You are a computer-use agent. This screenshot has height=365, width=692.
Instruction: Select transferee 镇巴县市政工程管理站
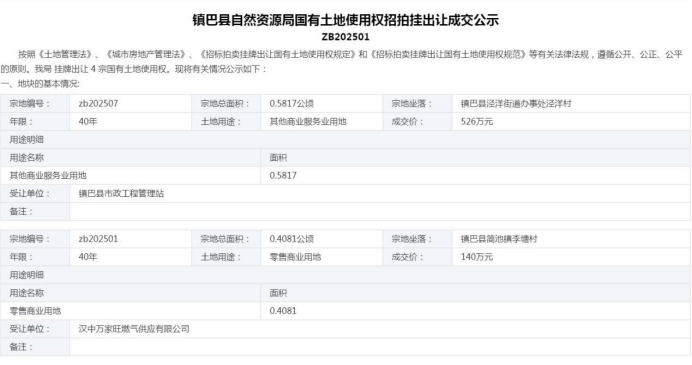pyautogui.click(x=121, y=194)
